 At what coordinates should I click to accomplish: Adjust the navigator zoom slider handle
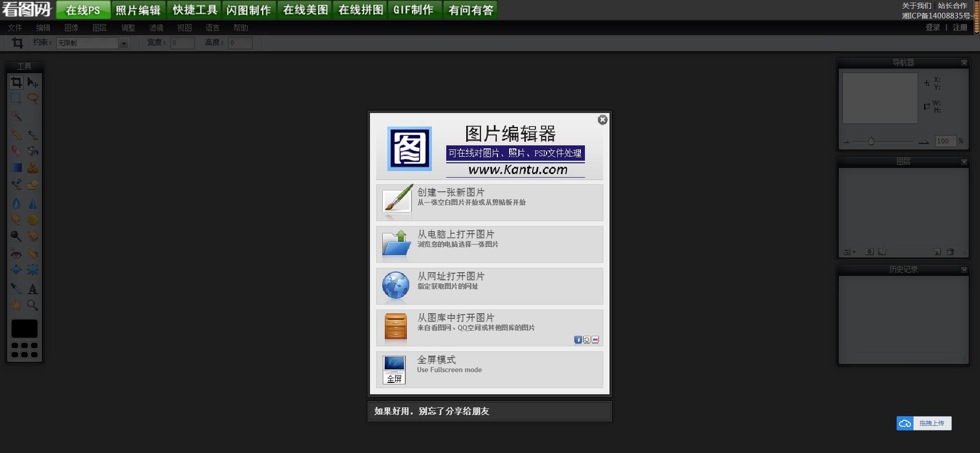click(x=871, y=141)
